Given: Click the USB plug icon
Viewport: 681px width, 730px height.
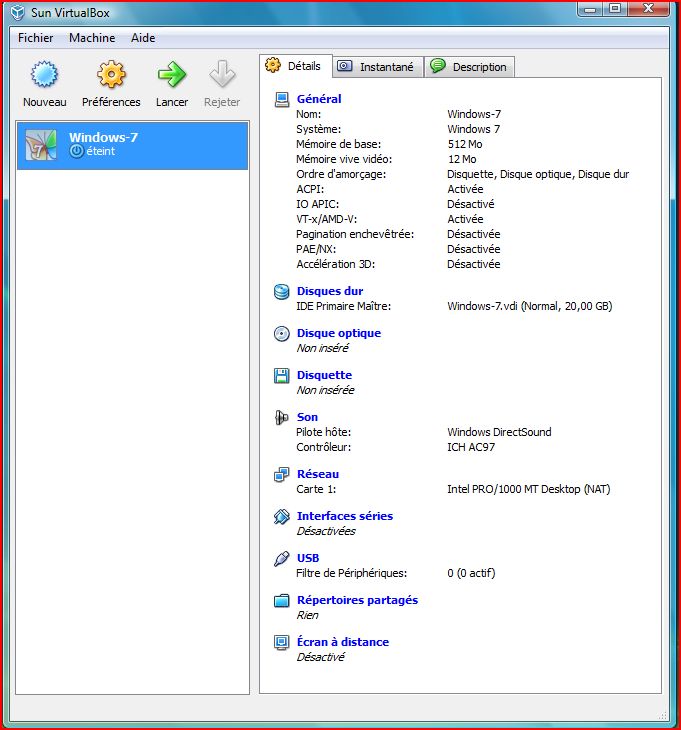Looking at the screenshot, I should click(282, 558).
